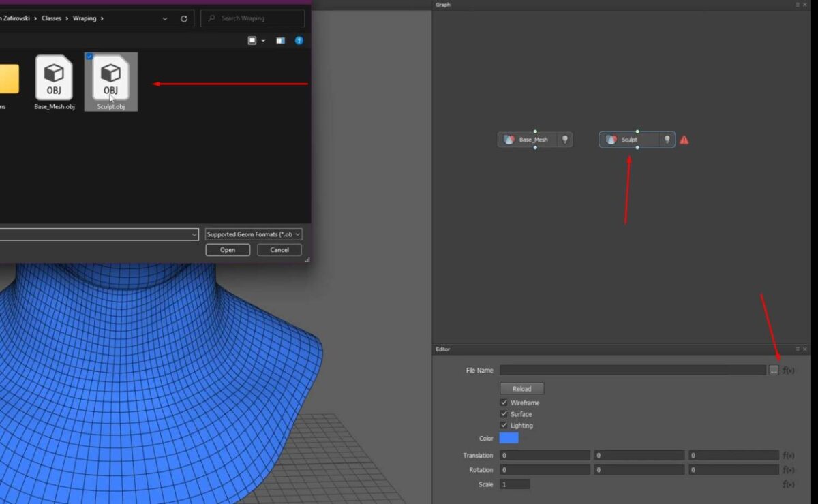818x504 pixels.
Task: Open the blue Color swatch picker
Action: click(x=509, y=438)
